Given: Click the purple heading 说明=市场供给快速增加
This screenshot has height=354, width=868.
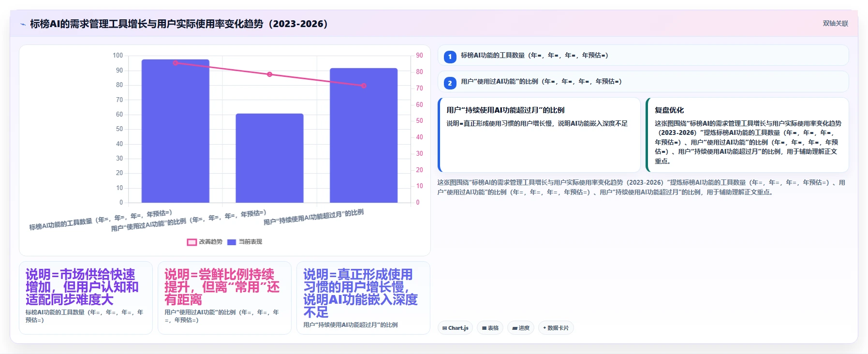Looking at the screenshot, I should point(82,287).
